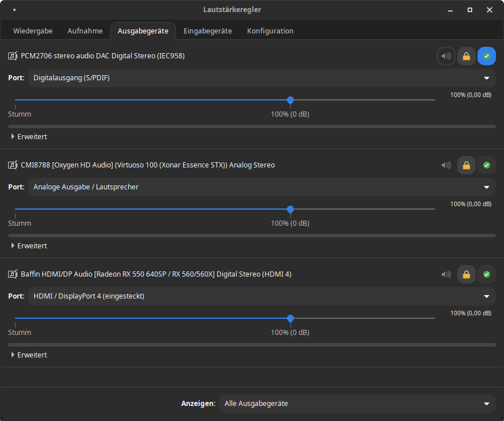Toggle channel lock for PCM2706 DAC

coord(466,56)
